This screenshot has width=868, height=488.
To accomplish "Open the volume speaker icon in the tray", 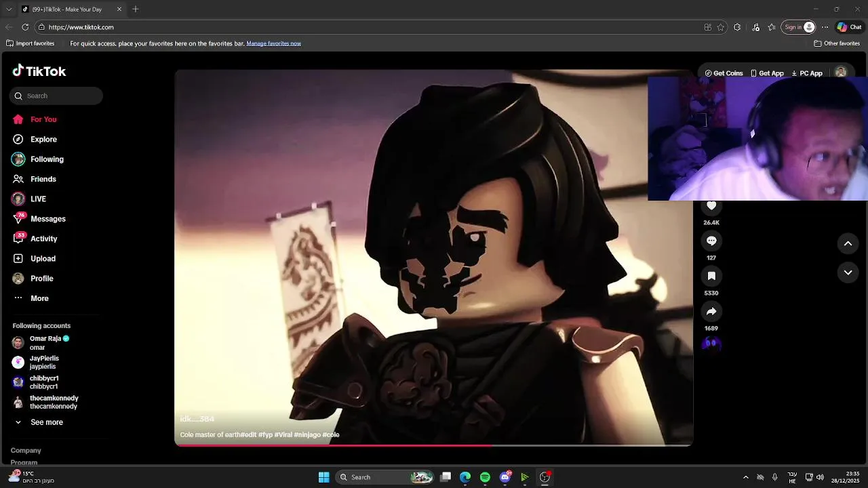I will (x=821, y=477).
